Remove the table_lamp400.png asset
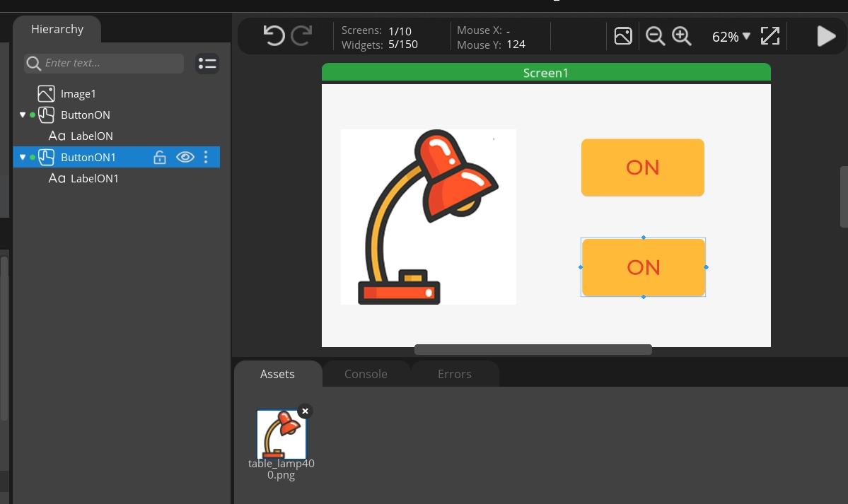This screenshot has width=848, height=504. click(x=305, y=411)
